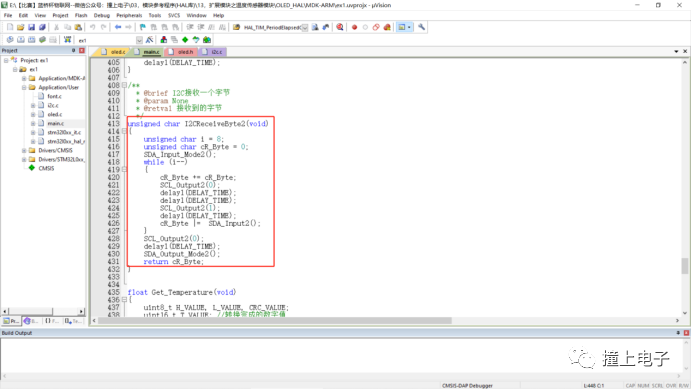Collapse the ex1 target node
Screen dimensions: 692x389
(x=15, y=69)
